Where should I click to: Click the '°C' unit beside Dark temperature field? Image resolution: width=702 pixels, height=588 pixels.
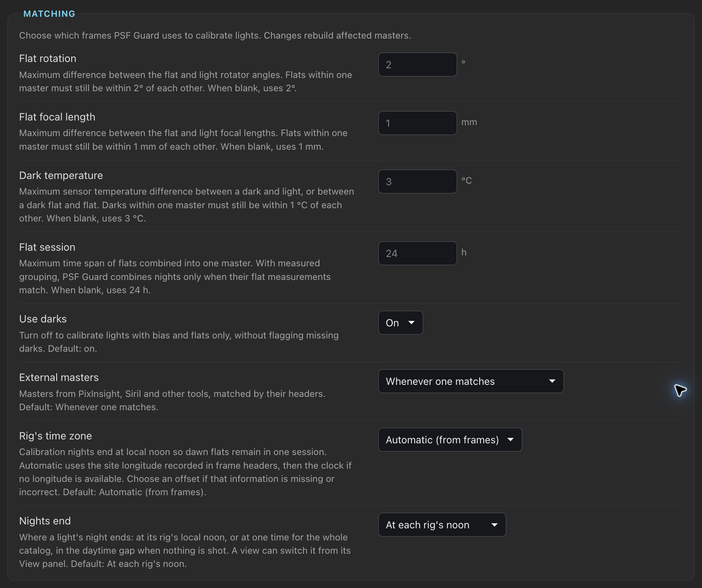pos(467,181)
